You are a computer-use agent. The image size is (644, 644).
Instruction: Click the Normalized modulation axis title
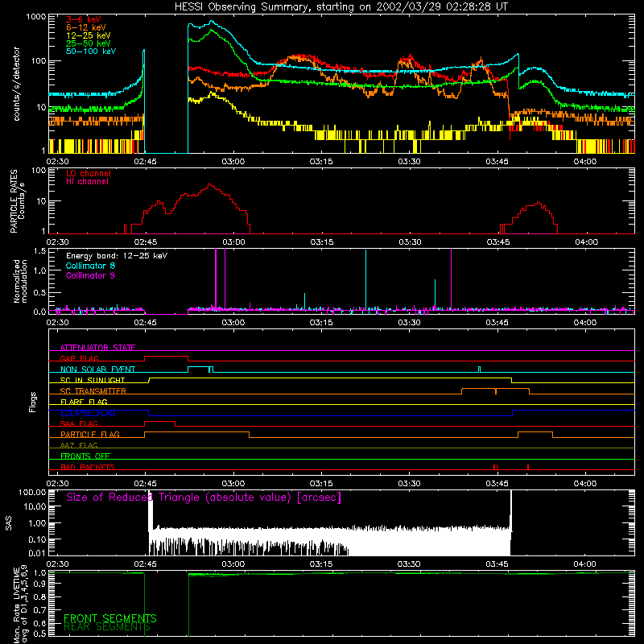[21, 281]
